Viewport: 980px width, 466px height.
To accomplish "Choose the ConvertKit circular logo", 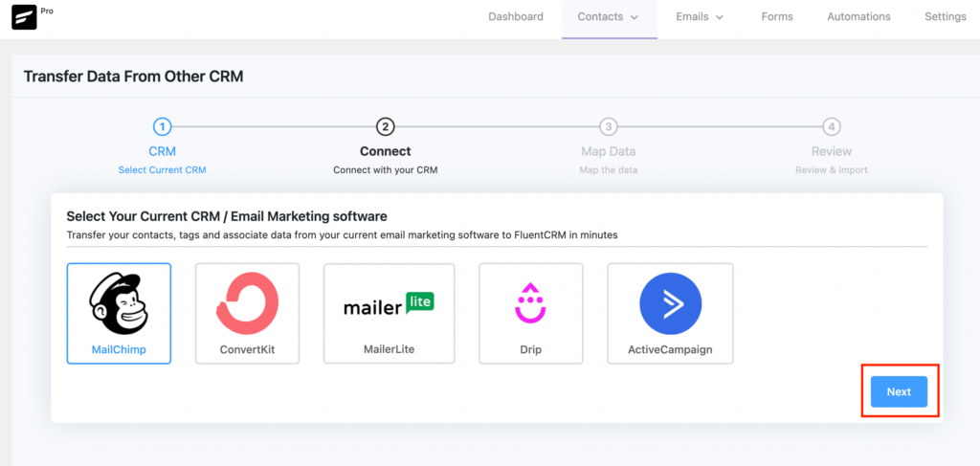I will [x=247, y=303].
